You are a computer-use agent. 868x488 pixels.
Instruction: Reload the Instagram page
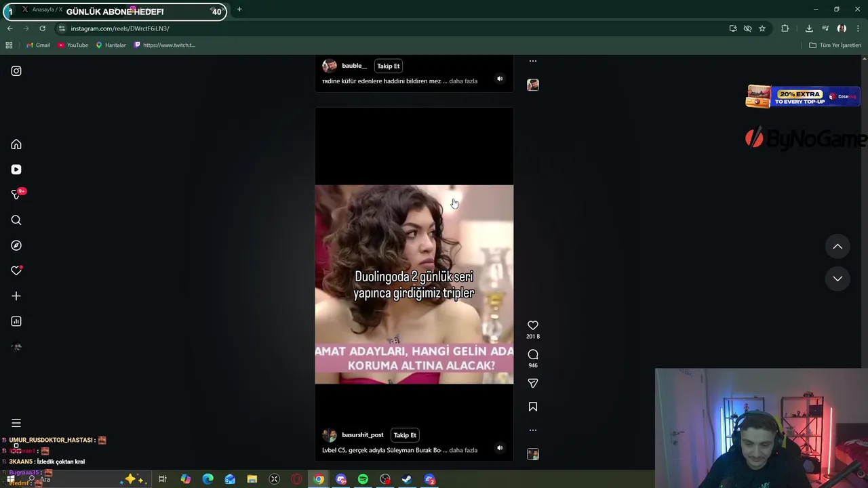tap(42, 28)
